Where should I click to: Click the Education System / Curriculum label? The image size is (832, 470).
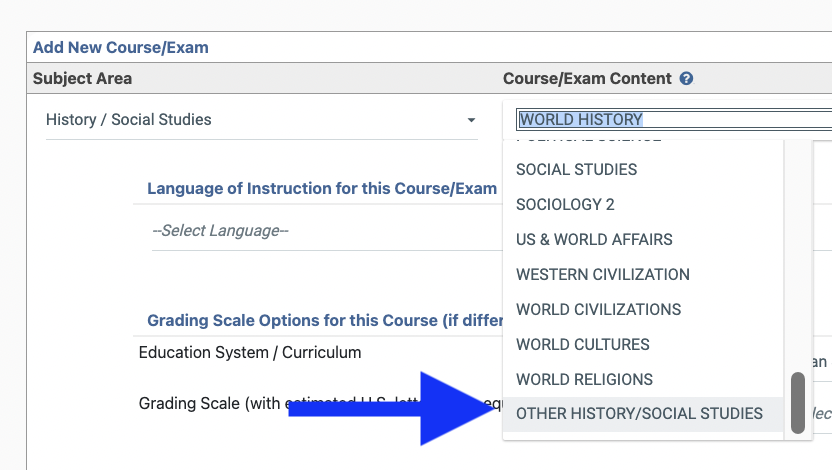[x=250, y=353]
